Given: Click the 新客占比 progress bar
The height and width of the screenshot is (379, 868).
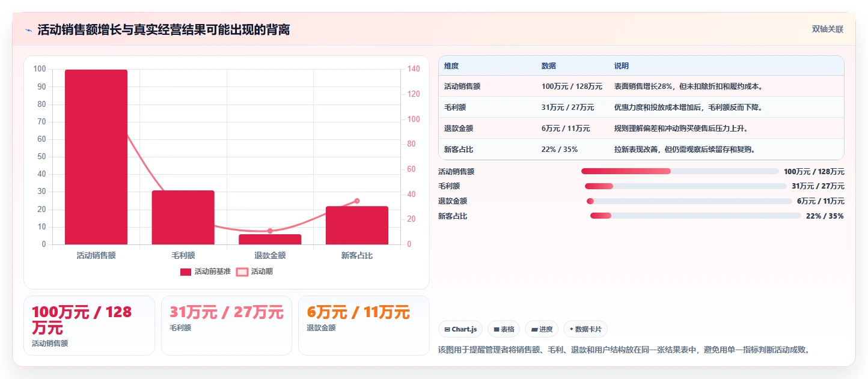Looking at the screenshot, I should [695, 216].
